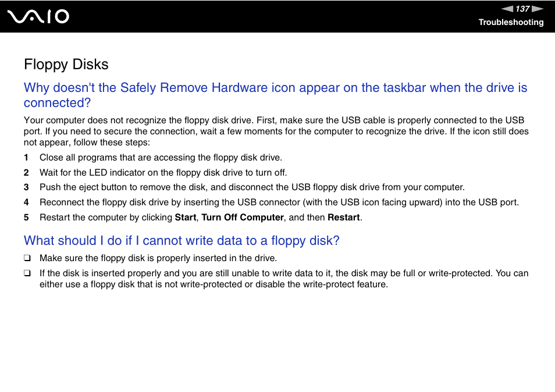Click the bold word Restart
This screenshot has width=555, height=392.
coord(344,217)
